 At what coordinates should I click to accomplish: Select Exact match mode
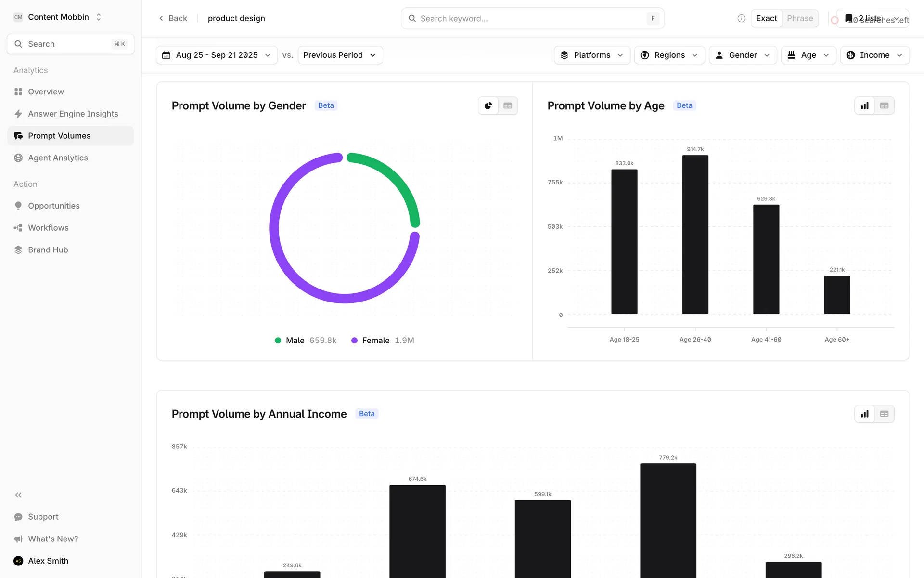click(766, 18)
